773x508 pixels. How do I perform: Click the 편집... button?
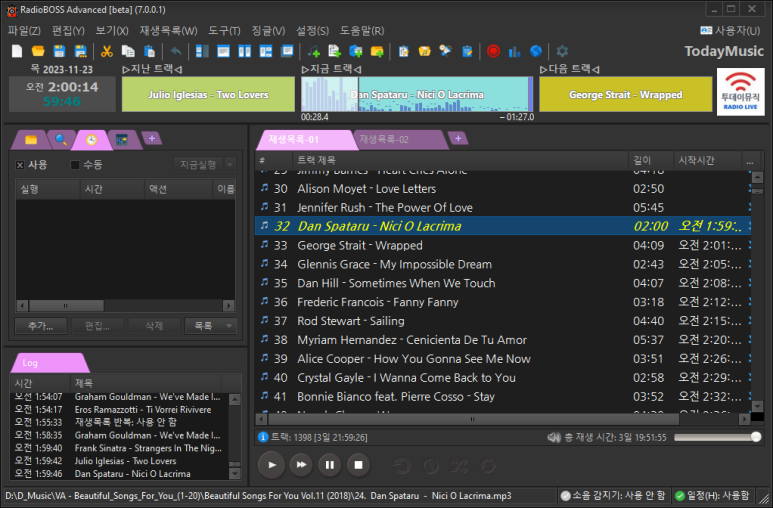pos(97,326)
